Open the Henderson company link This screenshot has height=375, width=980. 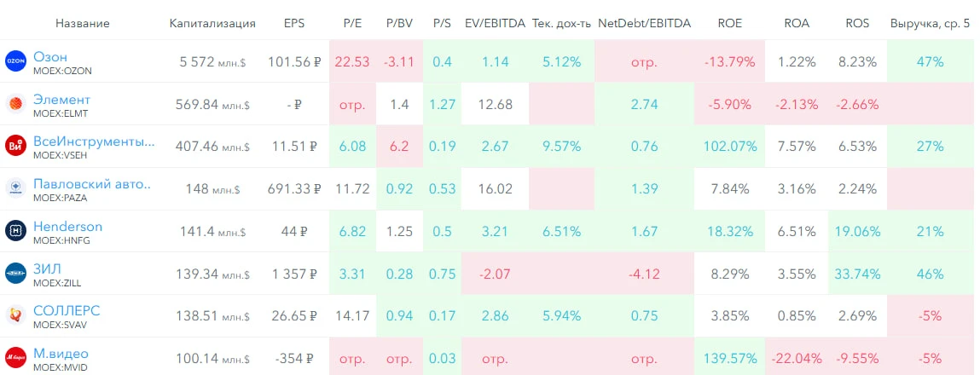coord(67,226)
